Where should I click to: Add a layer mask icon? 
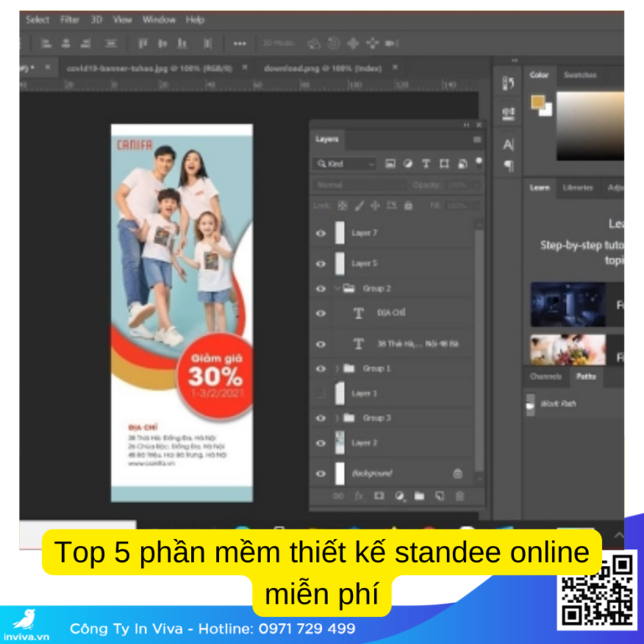coord(379,496)
